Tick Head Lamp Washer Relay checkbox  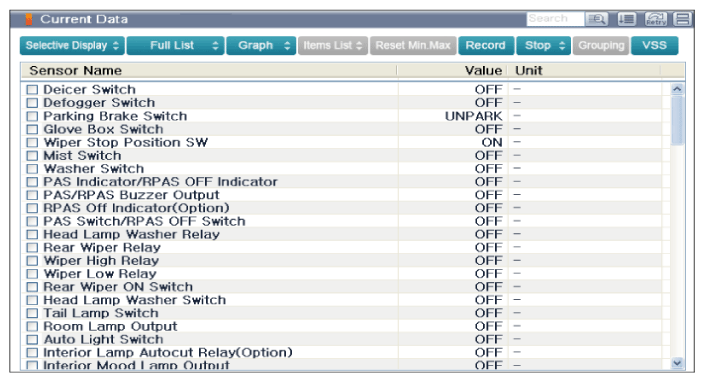32,234
